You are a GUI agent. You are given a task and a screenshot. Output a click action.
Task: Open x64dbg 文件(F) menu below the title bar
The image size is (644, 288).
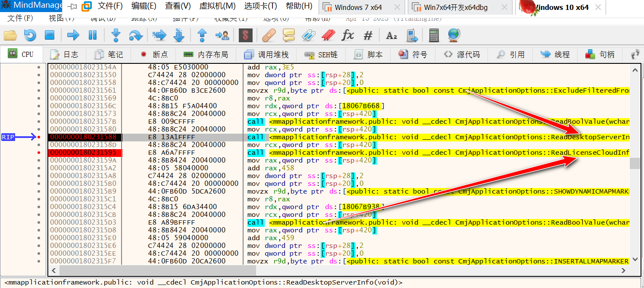coord(20,18)
